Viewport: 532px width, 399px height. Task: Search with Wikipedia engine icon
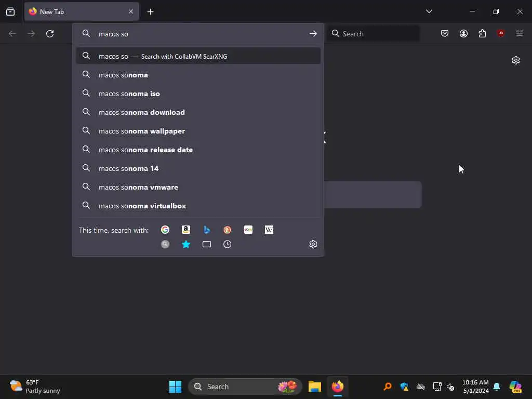point(269,230)
